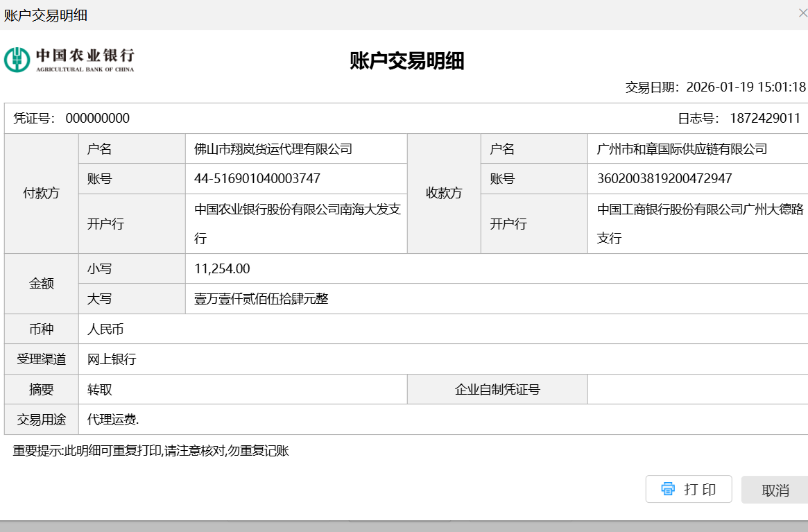Click the 取消 cancel button
The width and height of the screenshot is (808, 532).
(x=775, y=490)
